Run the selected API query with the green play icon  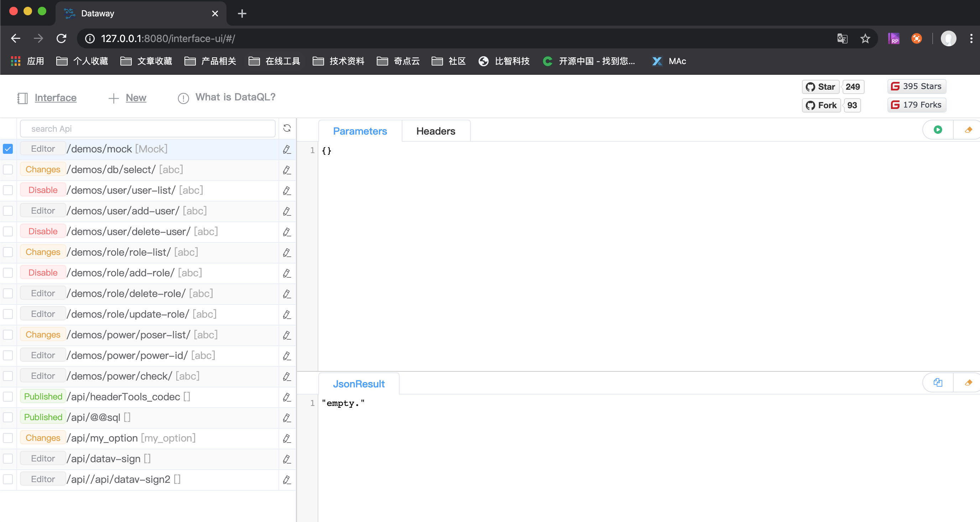point(938,129)
